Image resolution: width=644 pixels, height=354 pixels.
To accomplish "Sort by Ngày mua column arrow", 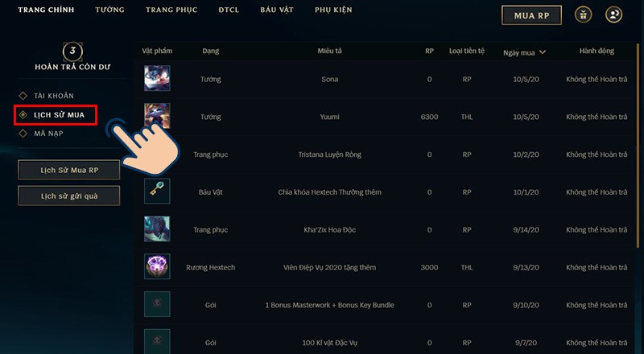I will (543, 52).
